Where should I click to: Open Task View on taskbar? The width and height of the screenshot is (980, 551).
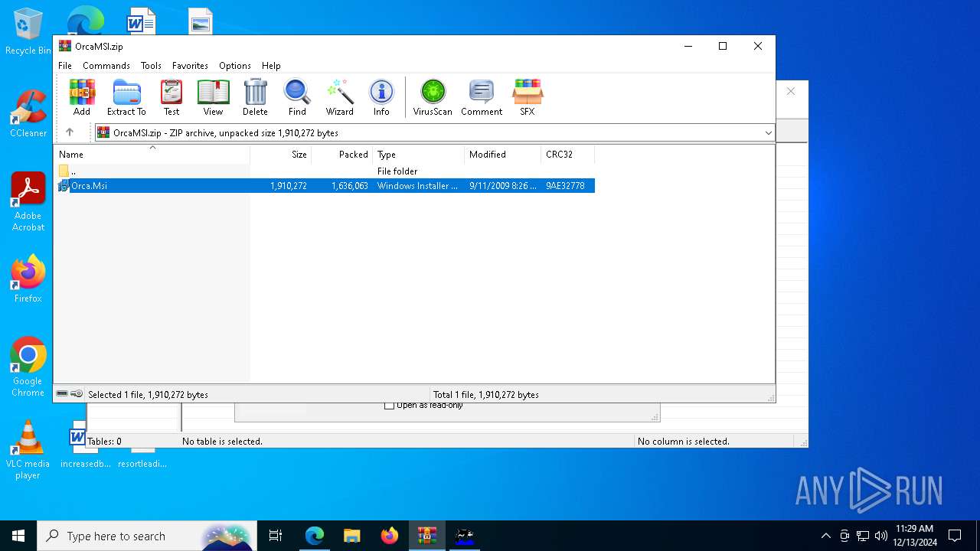tap(276, 536)
